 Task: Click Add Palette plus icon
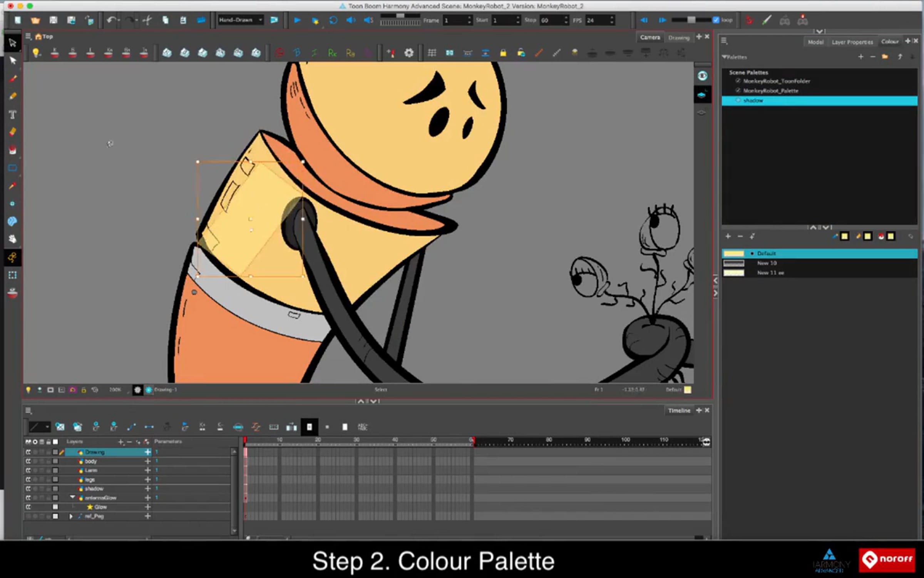click(861, 57)
